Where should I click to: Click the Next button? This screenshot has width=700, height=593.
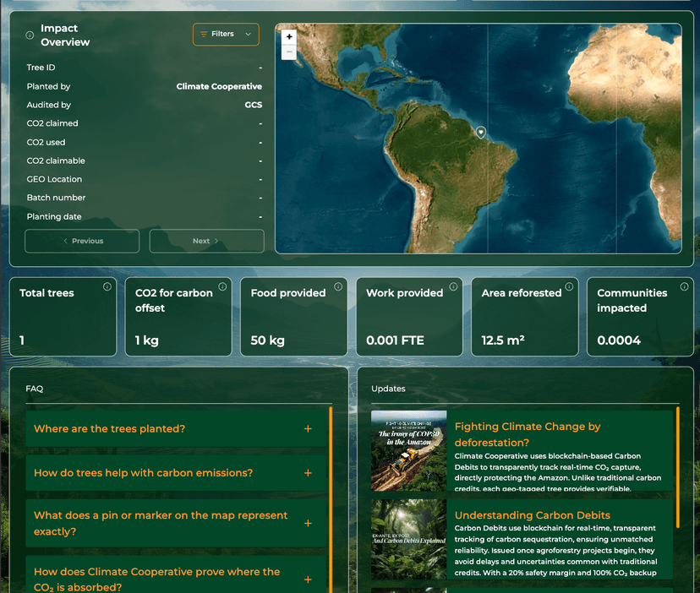pyautogui.click(x=206, y=241)
